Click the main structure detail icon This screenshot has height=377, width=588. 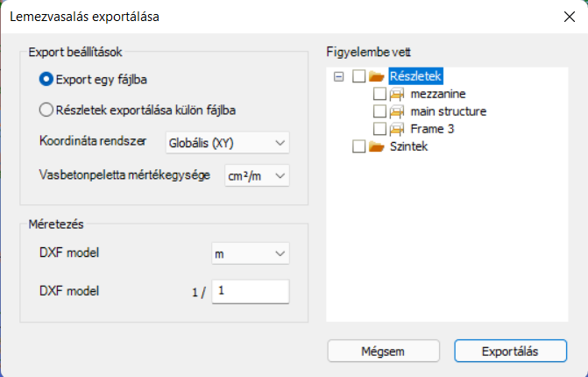(397, 112)
